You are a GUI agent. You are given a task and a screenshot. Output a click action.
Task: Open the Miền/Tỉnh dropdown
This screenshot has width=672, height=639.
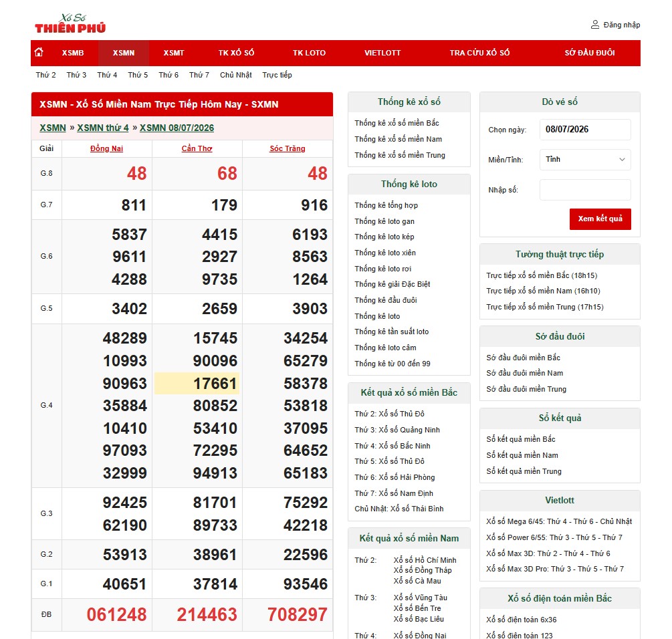(x=585, y=159)
